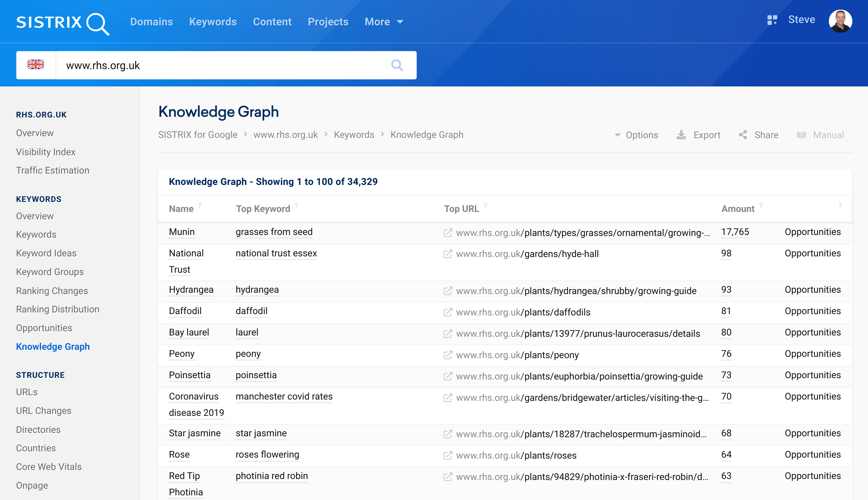Open the dashboard grid icon beside Steve
The image size is (868, 500).
click(772, 20)
